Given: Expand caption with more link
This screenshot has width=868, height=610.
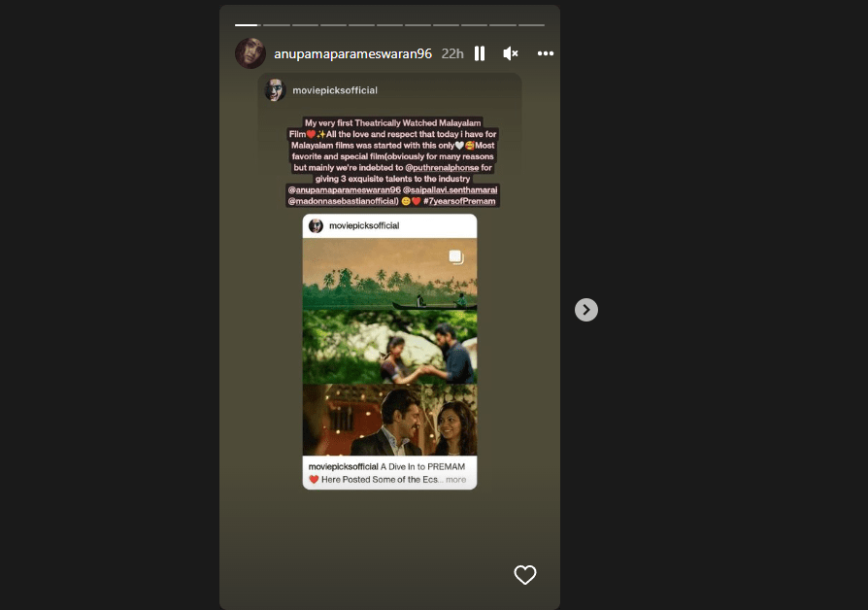Looking at the screenshot, I should coord(456,480).
